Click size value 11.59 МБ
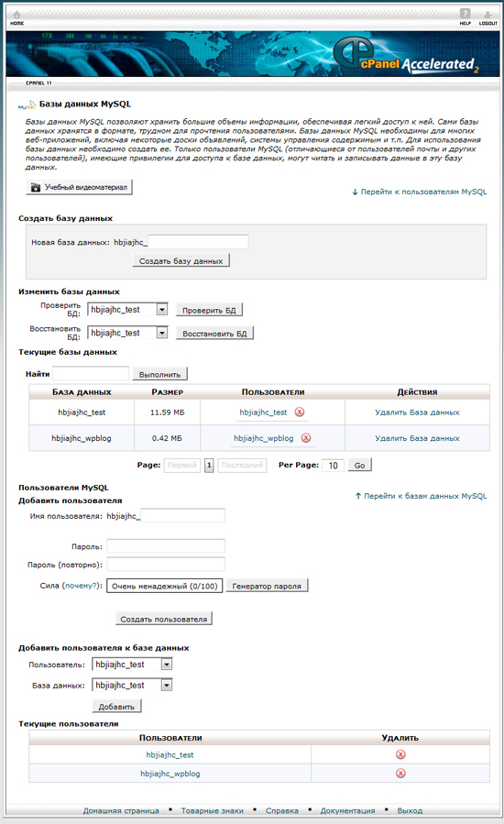This screenshot has height=824, width=504. click(x=167, y=412)
